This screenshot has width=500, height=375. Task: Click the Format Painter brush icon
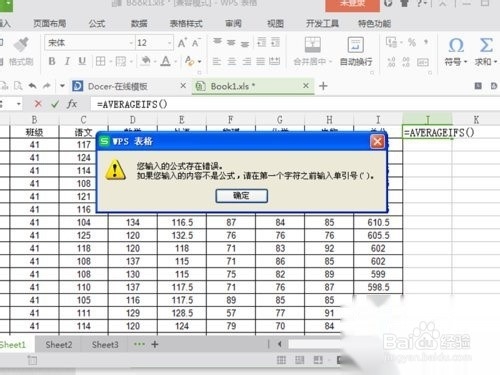21,44
